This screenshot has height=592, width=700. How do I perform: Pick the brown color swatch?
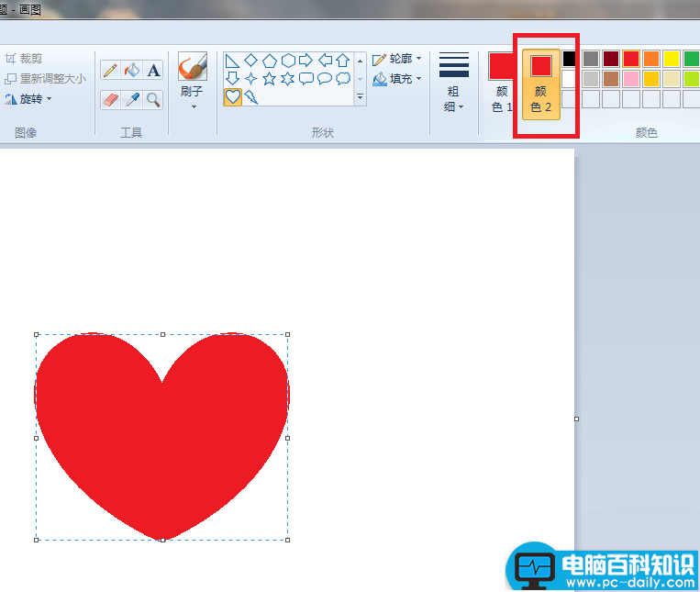pos(611,79)
